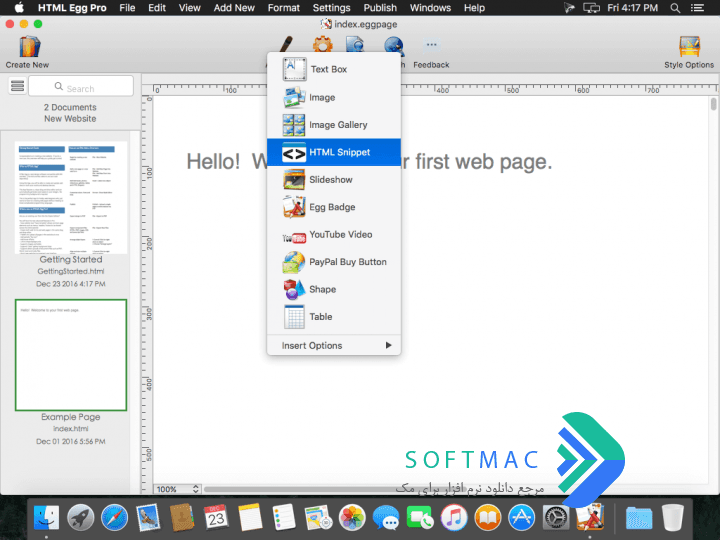720x540 pixels.
Task: Open App Store from the Dock
Action: coord(521,518)
